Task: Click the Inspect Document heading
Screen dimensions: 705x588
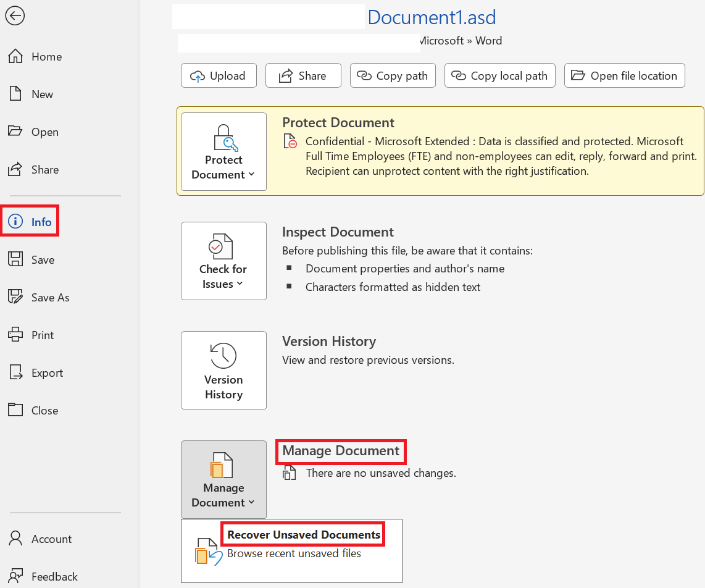Action: tap(338, 232)
